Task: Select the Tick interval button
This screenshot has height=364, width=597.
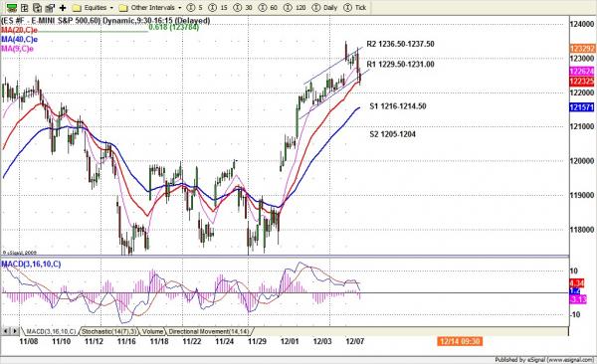Action: [x=355, y=8]
